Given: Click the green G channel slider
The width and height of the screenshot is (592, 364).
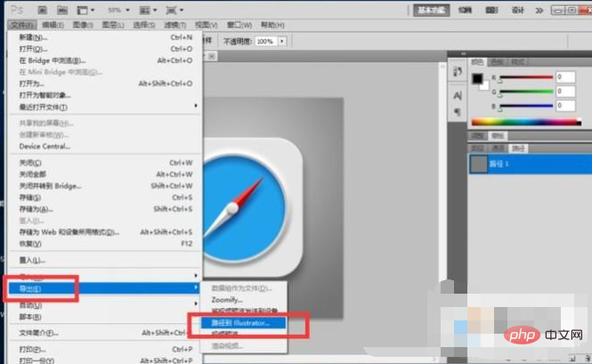Looking at the screenshot, I should [526, 92].
